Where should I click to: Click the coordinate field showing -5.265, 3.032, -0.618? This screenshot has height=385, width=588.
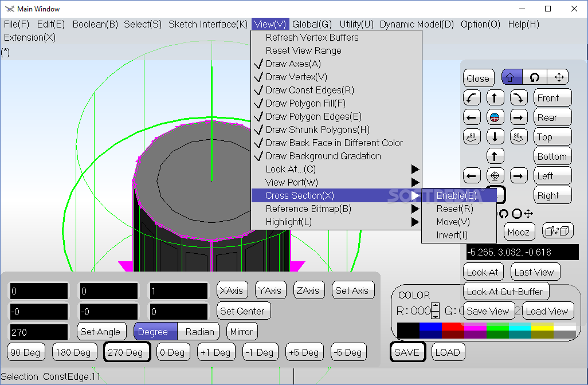tap(522, 252)
